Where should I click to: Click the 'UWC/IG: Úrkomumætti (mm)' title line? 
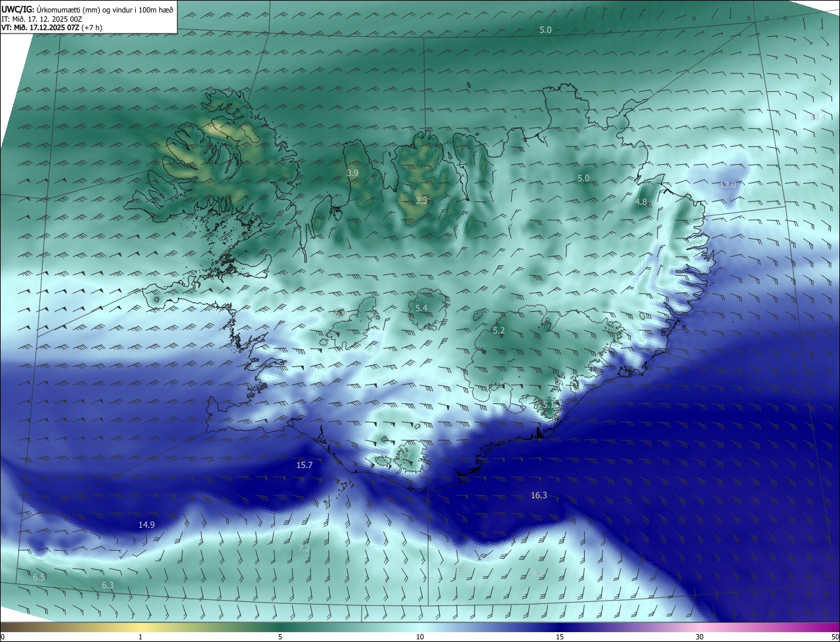87,9
